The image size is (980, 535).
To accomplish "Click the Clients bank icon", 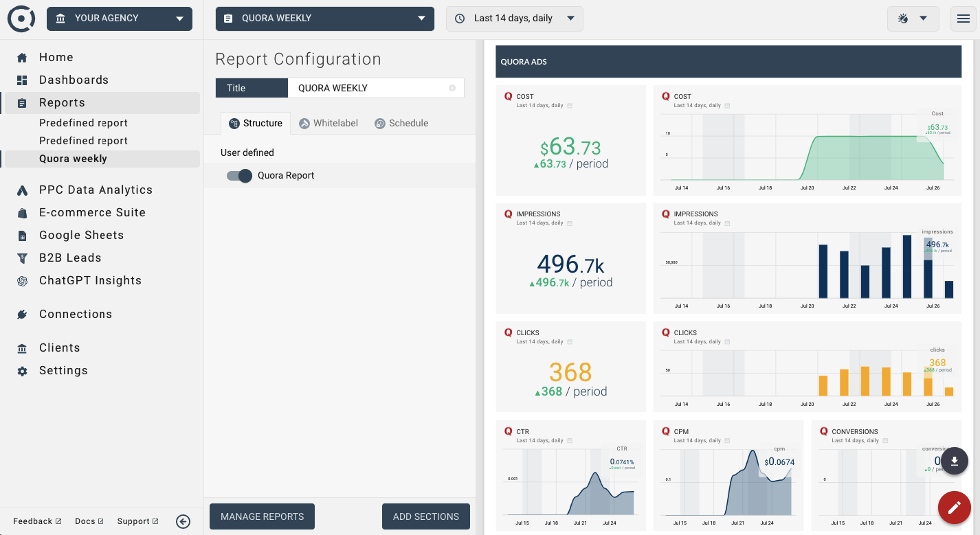I will point(22,348).
